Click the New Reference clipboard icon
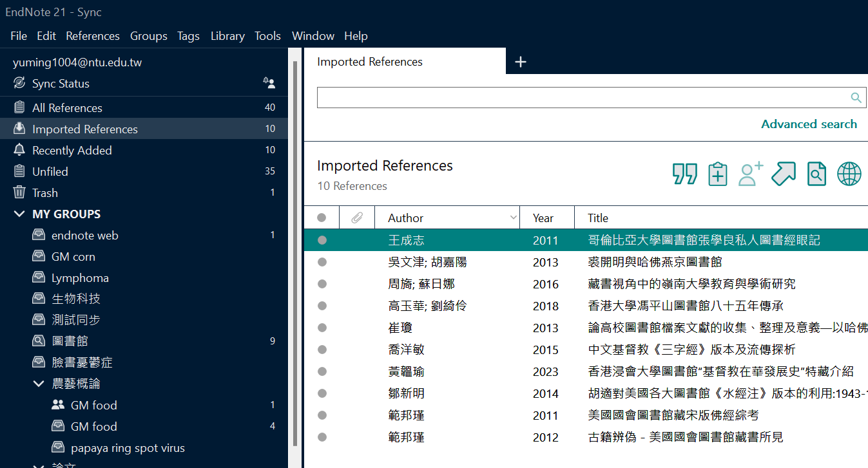 coord(717,174)
